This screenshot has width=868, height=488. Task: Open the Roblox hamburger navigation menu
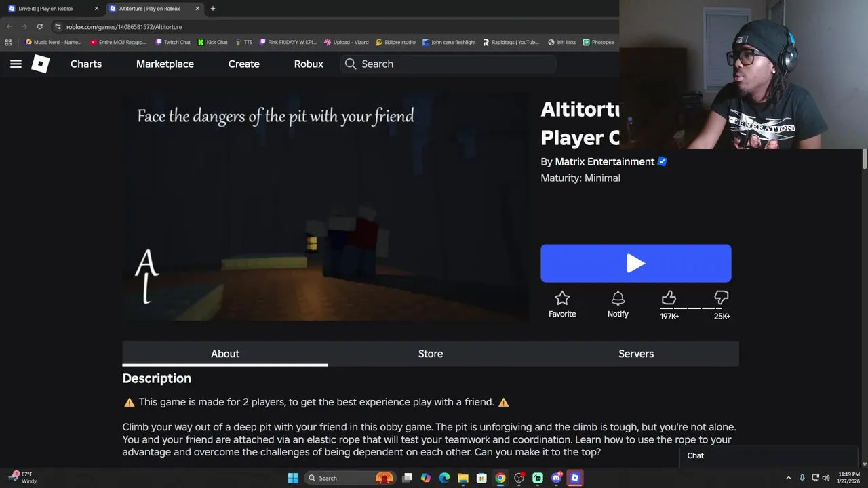point(16,64)
